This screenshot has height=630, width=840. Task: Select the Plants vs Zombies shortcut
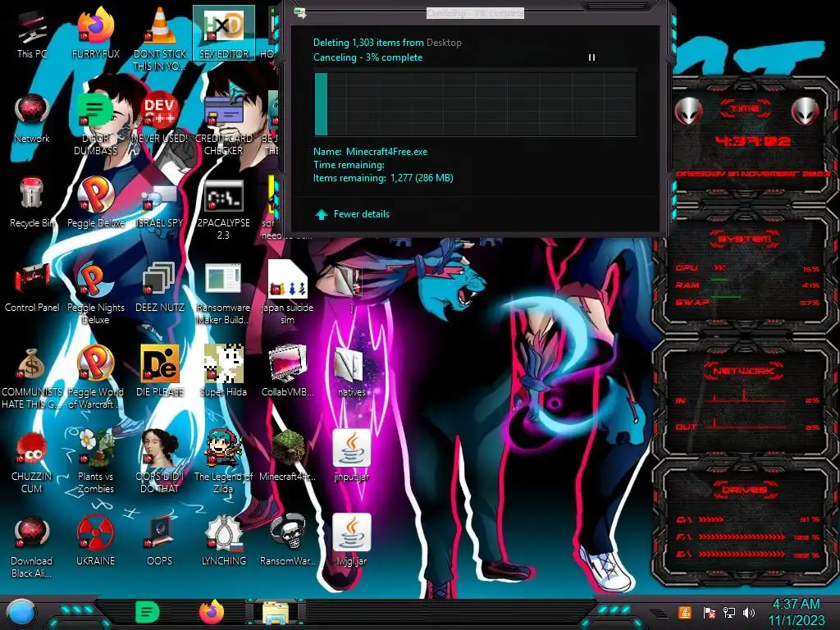coord(95,462)
